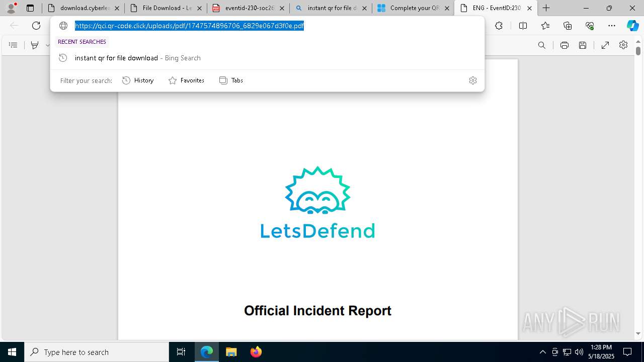Show hidden system tray icons
The height and width of the screenshot is (362, 644).
pyautogui.click(x=542, y=352)
